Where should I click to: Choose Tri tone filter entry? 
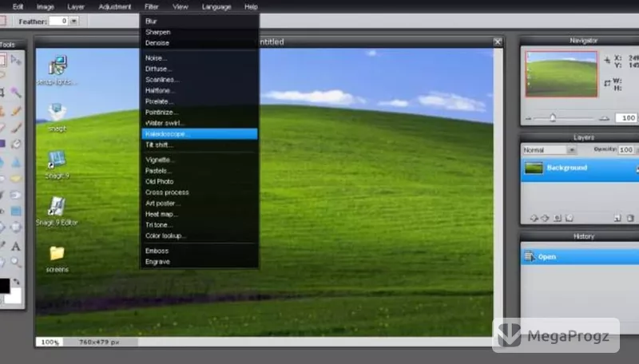(200, 225)
